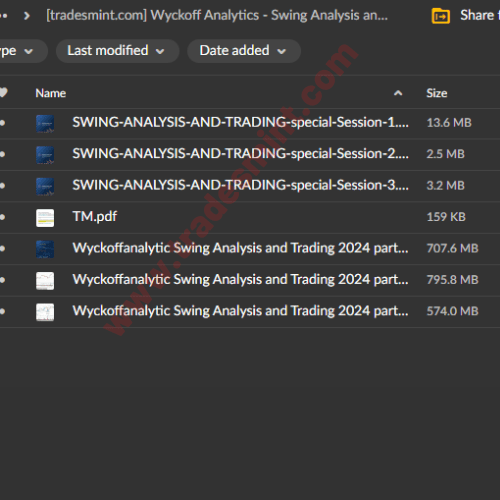500x500 pixels.
Task: Click the TM.pdf document thumbnail icon
Action: click(45, 218)
